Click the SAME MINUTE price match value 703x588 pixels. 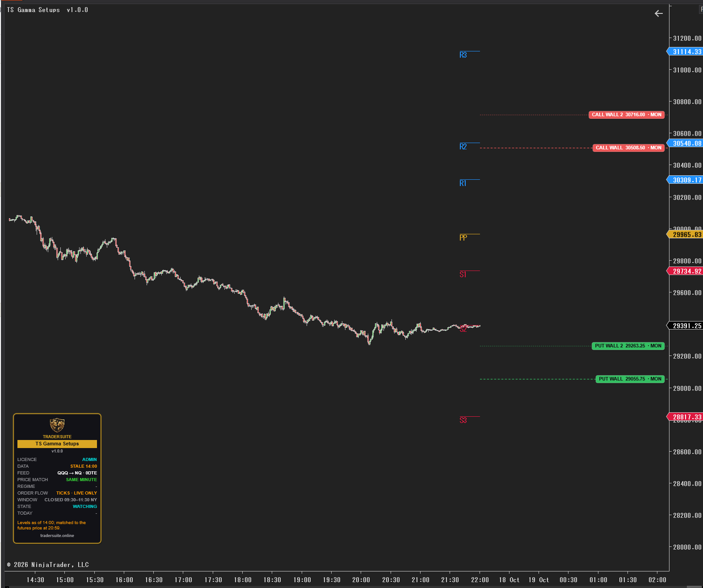(81, 480)
